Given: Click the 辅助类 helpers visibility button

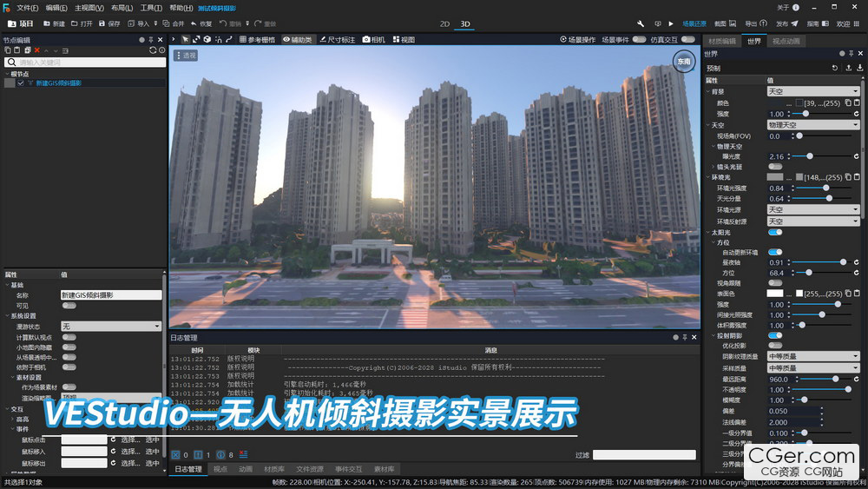Looking at the screenshot, I should point(298,39).
